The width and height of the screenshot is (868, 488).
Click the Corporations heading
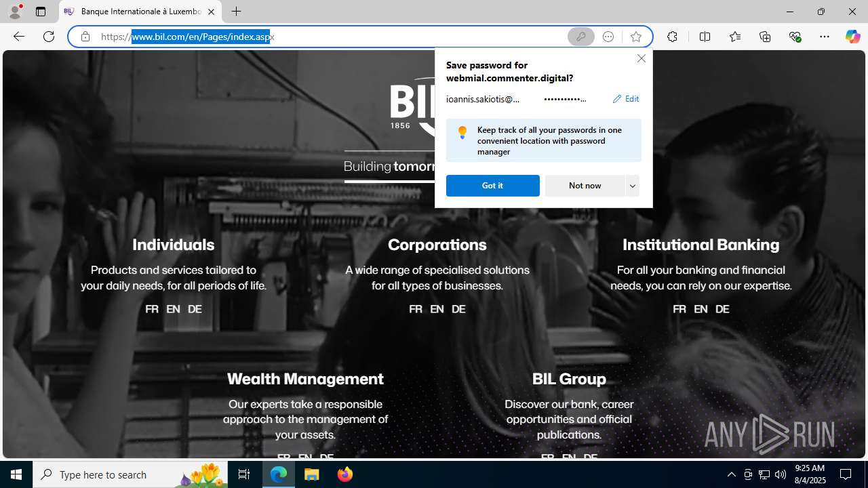[437, 245]
